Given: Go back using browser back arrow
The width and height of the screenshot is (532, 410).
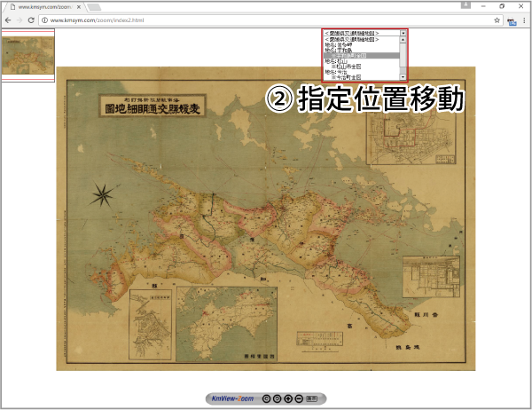Looking at the screenshot, I should coord(9,20).
